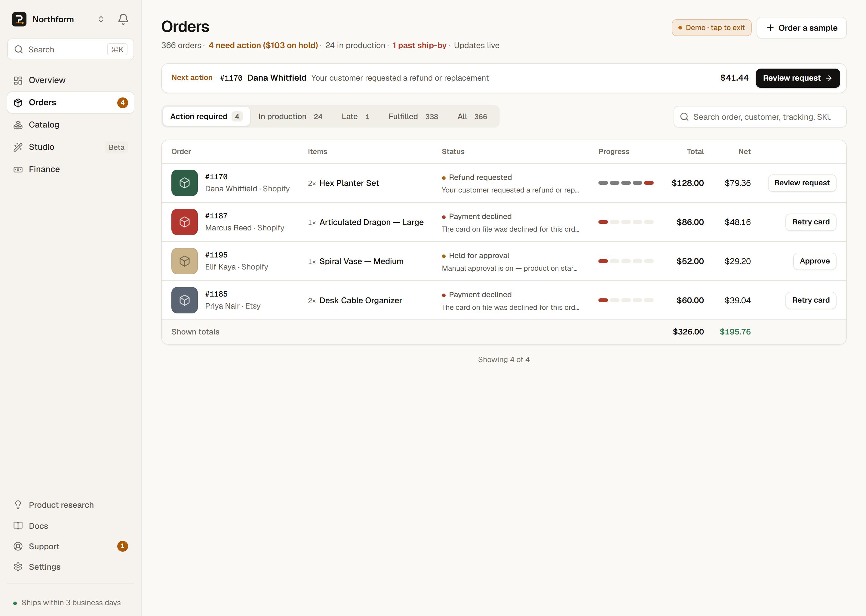Click the Product research lightbulb icon

coord(18,505)
